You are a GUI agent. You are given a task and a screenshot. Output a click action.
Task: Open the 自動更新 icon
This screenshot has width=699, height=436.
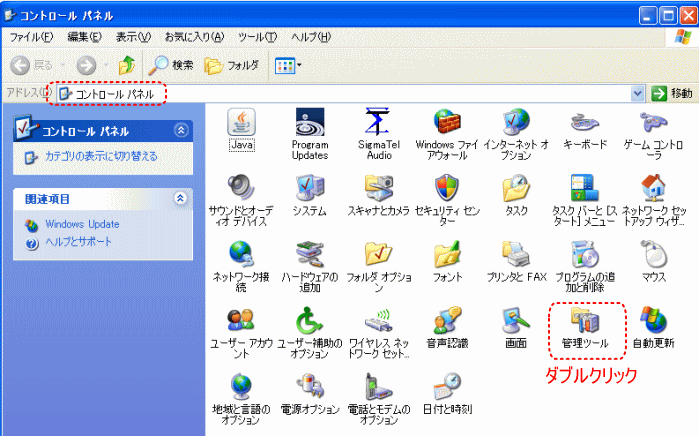pyautogui.click(x=654, y=322)
